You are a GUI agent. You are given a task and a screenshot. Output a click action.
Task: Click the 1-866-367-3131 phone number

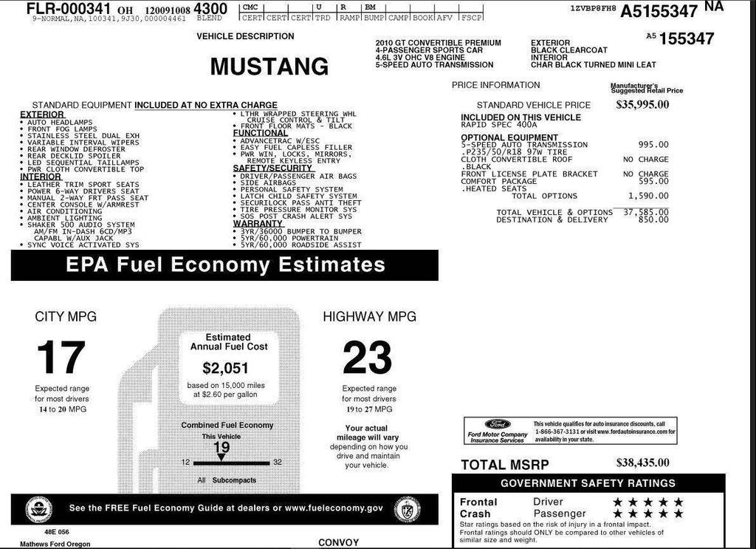[557, 432]
